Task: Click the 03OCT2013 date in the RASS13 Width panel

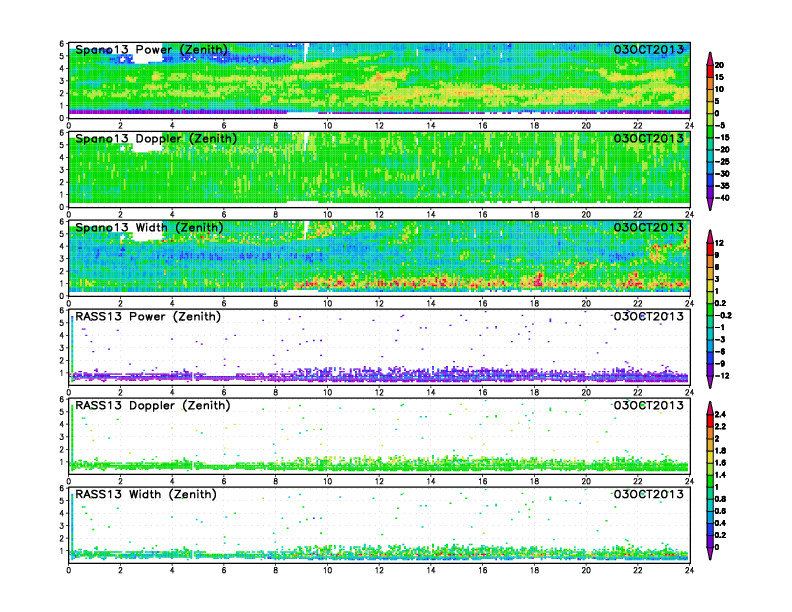Action: click(x=649, y=494)
